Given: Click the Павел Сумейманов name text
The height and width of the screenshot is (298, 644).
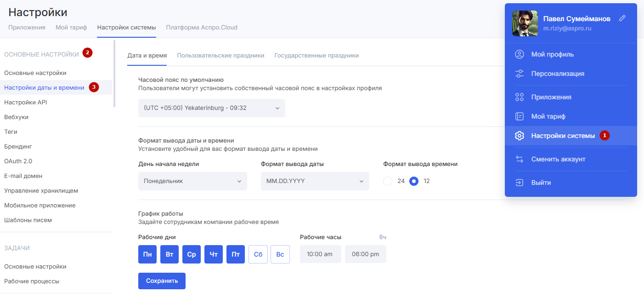Looking at the screenshot, I should tap(576, 18).
